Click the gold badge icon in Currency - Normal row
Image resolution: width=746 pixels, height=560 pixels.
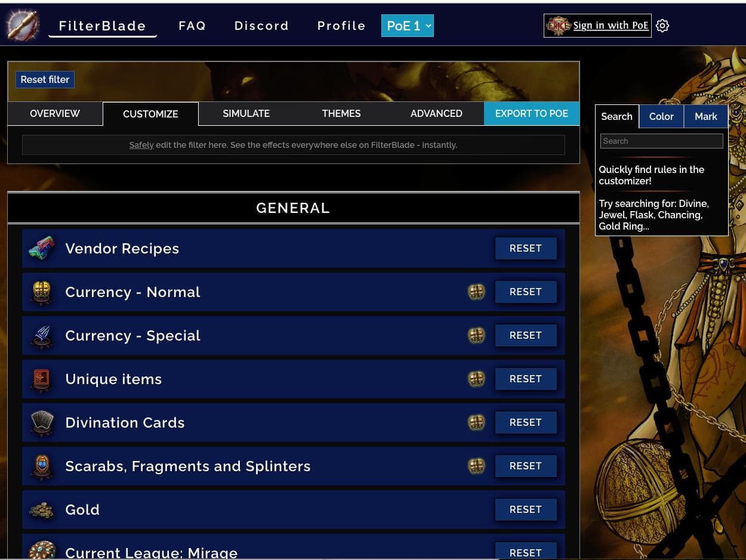476,292
